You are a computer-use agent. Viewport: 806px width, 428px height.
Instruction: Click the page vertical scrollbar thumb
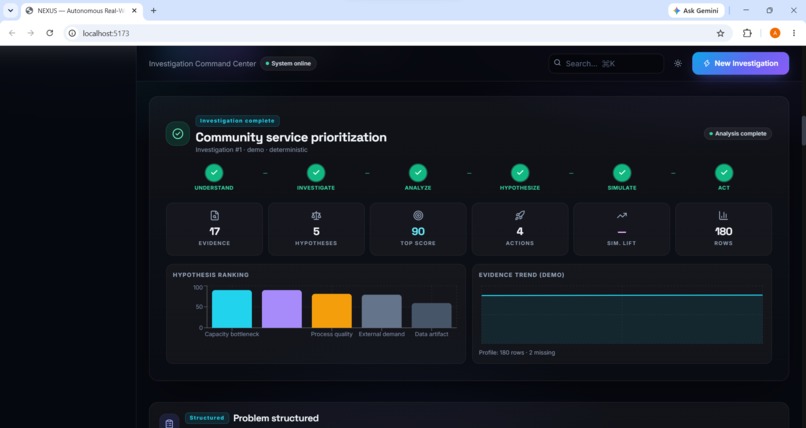pyautogui.click(x=803, y=131)
